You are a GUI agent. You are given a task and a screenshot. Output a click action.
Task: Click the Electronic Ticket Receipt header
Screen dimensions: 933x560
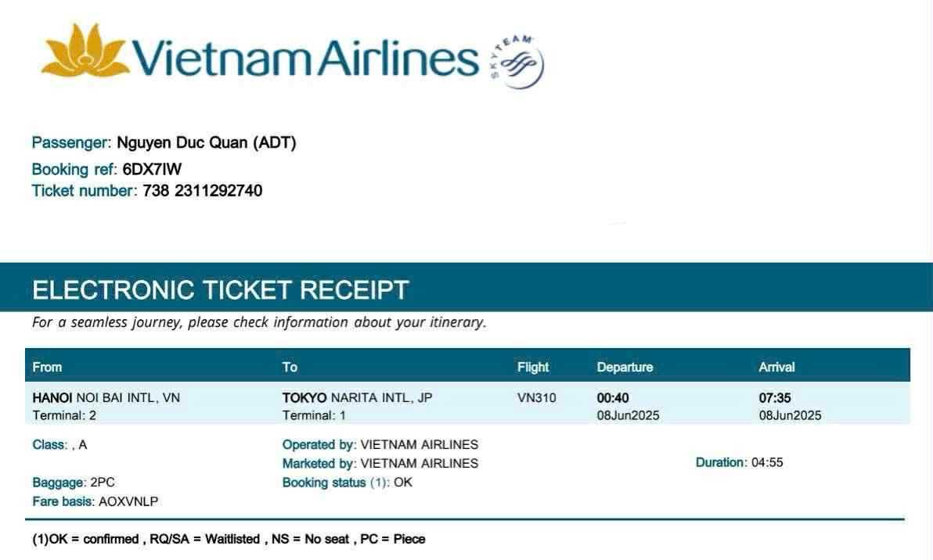[x=220, y=290]
